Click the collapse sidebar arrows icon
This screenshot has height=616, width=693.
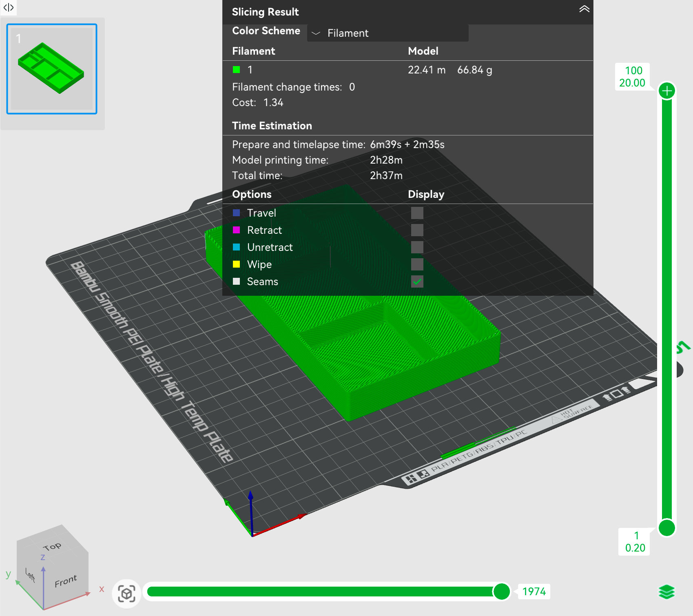pyautogui.click(x=9, y=7)
